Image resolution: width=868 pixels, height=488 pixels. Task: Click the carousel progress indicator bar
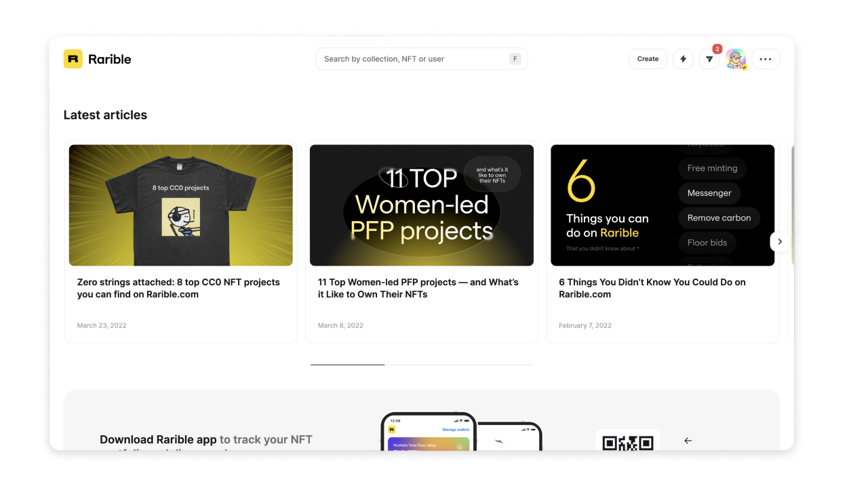point(422,365)
